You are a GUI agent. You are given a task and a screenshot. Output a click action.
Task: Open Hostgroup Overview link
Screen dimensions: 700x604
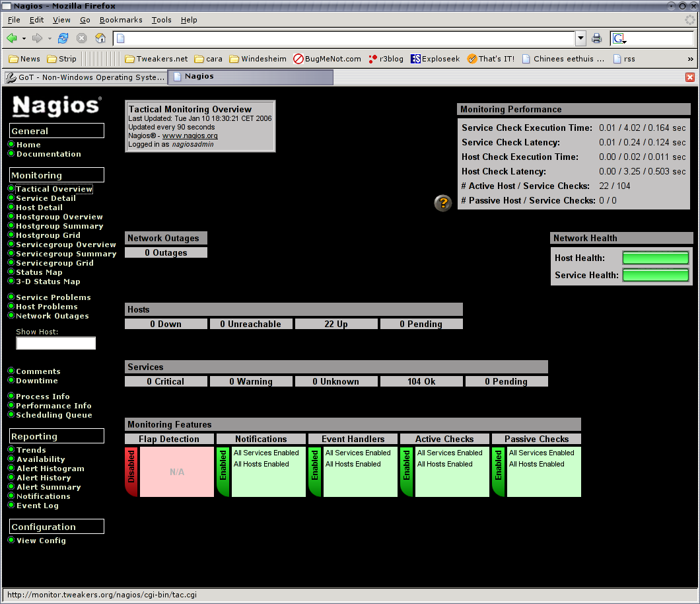click(59, 217)
